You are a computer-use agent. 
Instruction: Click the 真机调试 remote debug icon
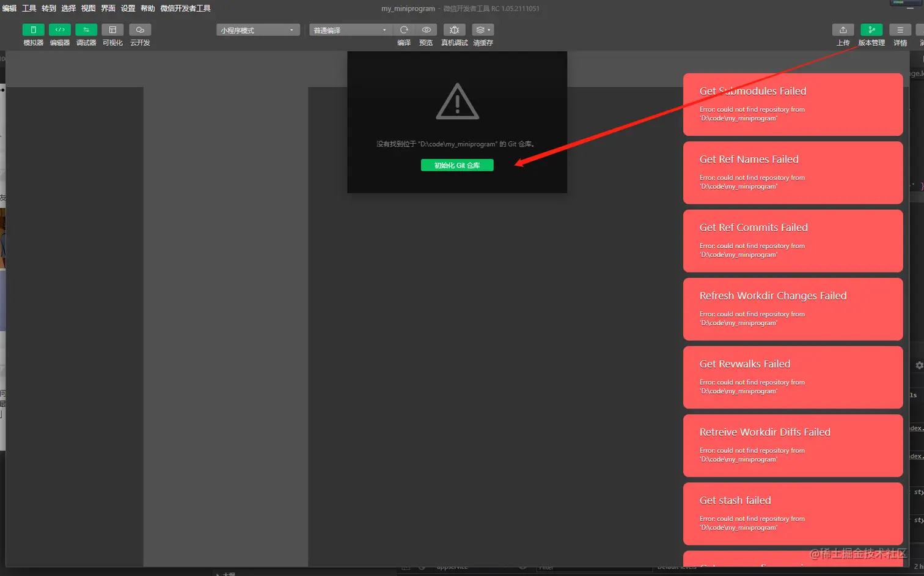point(454,30)
